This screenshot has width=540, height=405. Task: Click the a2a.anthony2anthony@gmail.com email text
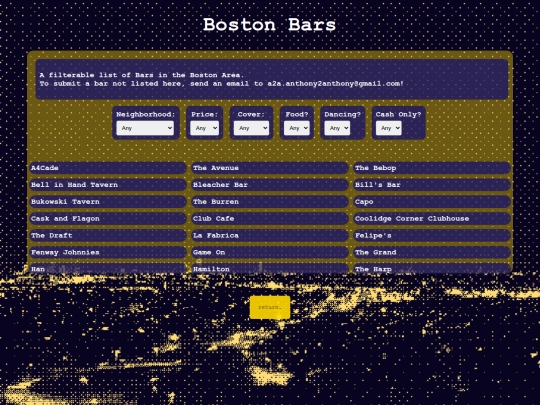point(334,83)
